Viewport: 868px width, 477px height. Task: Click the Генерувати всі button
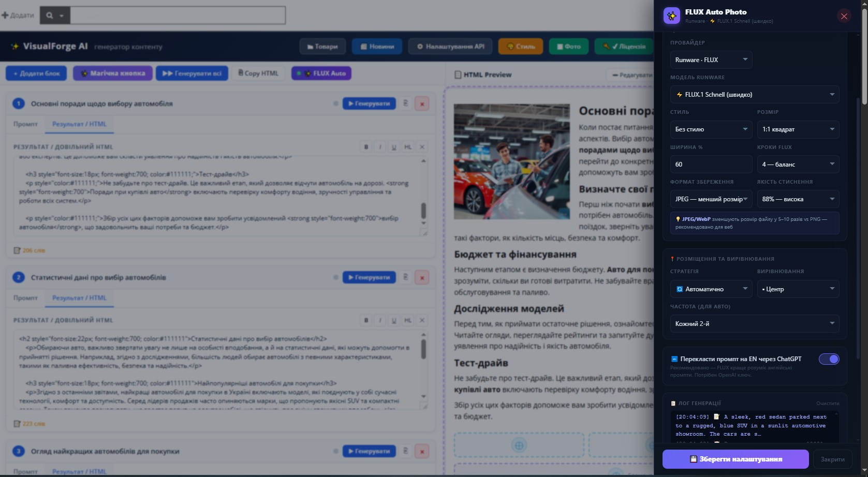192,73
